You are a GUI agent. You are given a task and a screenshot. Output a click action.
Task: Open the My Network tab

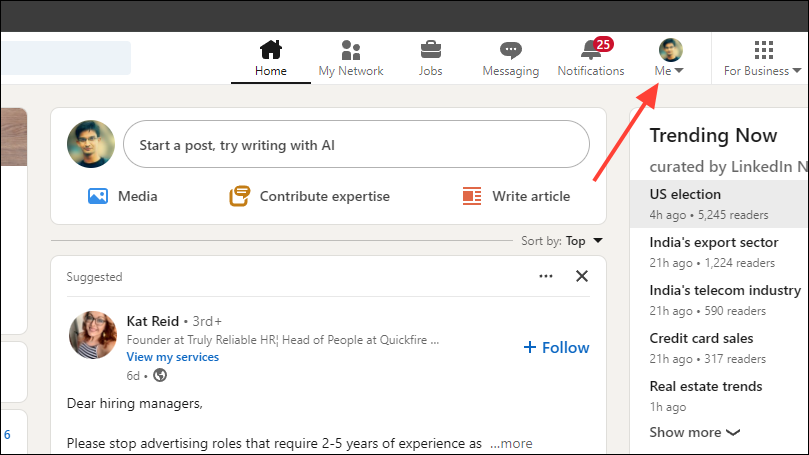click(351, 58)
